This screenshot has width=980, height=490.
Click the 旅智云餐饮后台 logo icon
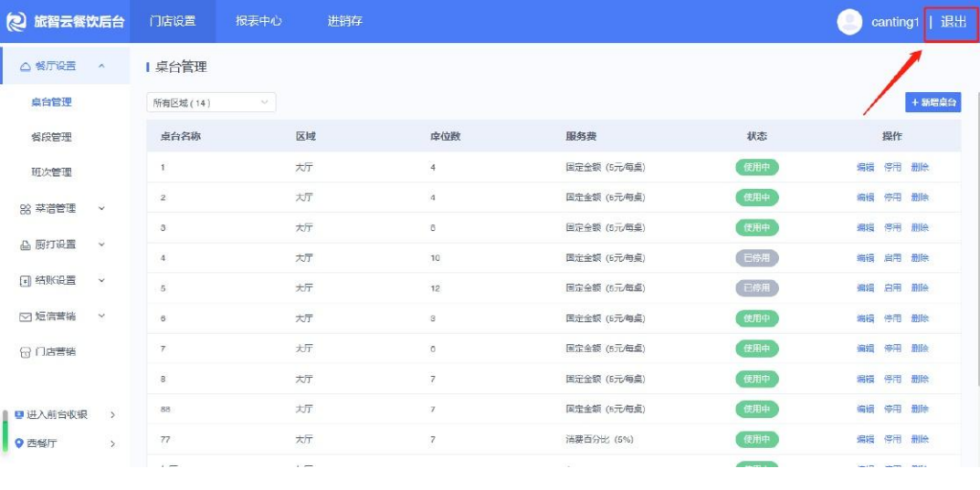[x=16, y=21]
